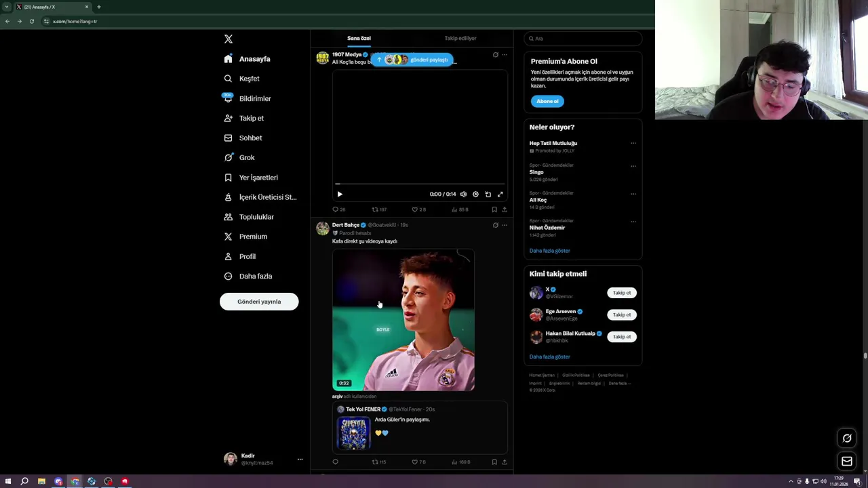The height and width of the screenshot is (488, 868).
Task: View analytics of 1907 Medya post
Action: (x=460, y=209)
